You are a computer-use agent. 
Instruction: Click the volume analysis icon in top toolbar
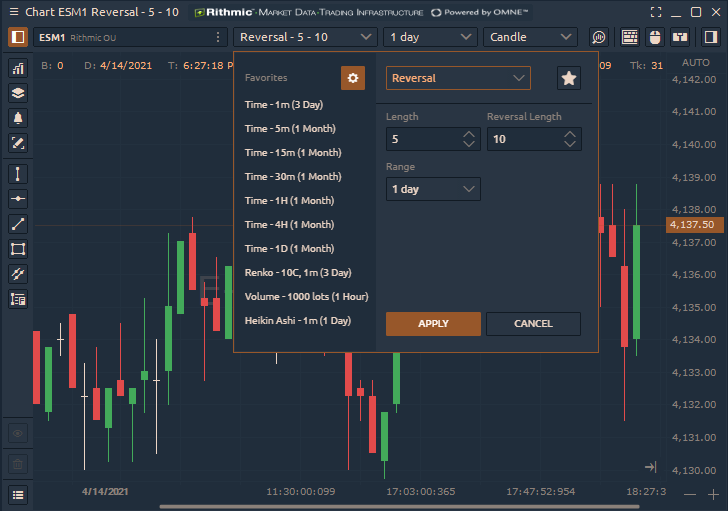(x=599, y=37)
